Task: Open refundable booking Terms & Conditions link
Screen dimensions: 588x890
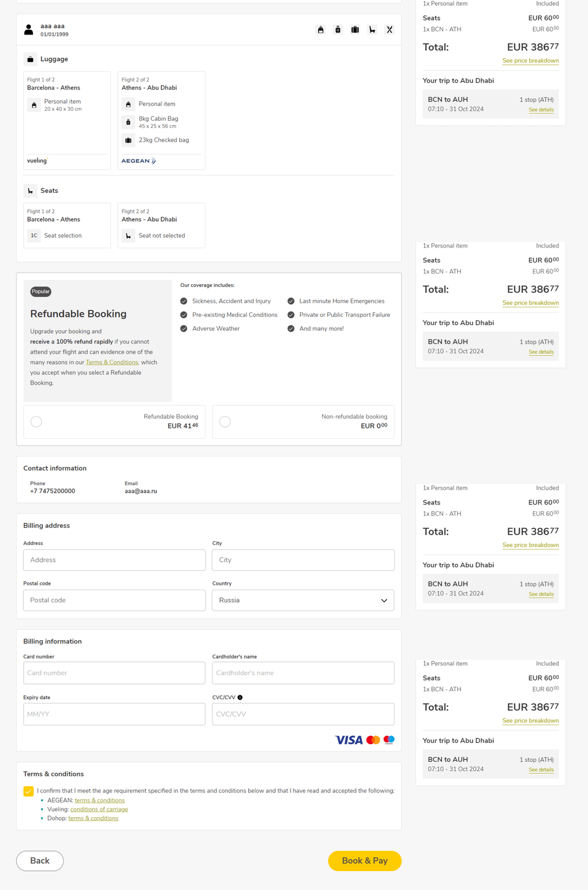Action: [112, 362]
